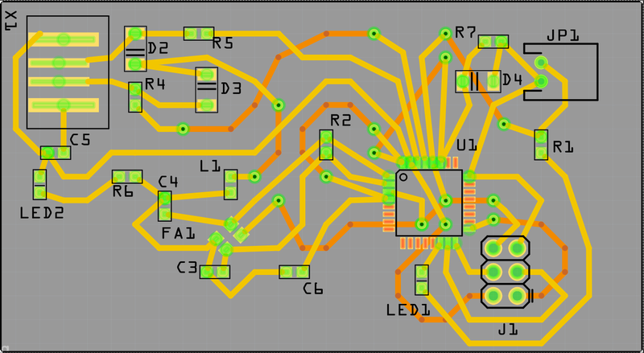
Task: Select the U1 chip footprint
Action: (x=429, y=203)
